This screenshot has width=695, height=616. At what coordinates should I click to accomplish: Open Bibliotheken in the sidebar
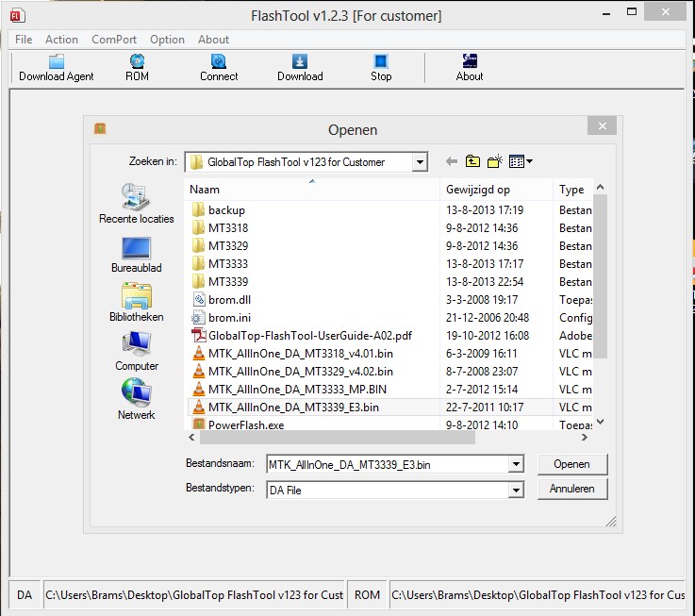pos(137,302)
